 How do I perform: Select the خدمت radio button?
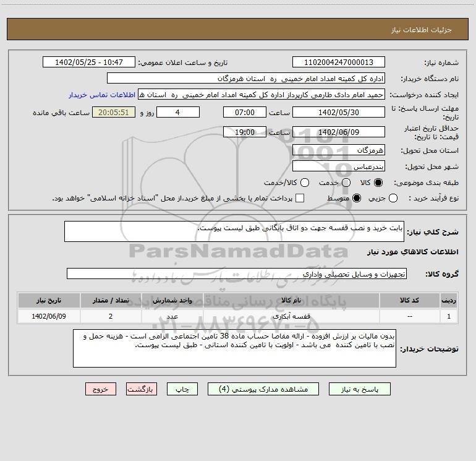point(346,183)
